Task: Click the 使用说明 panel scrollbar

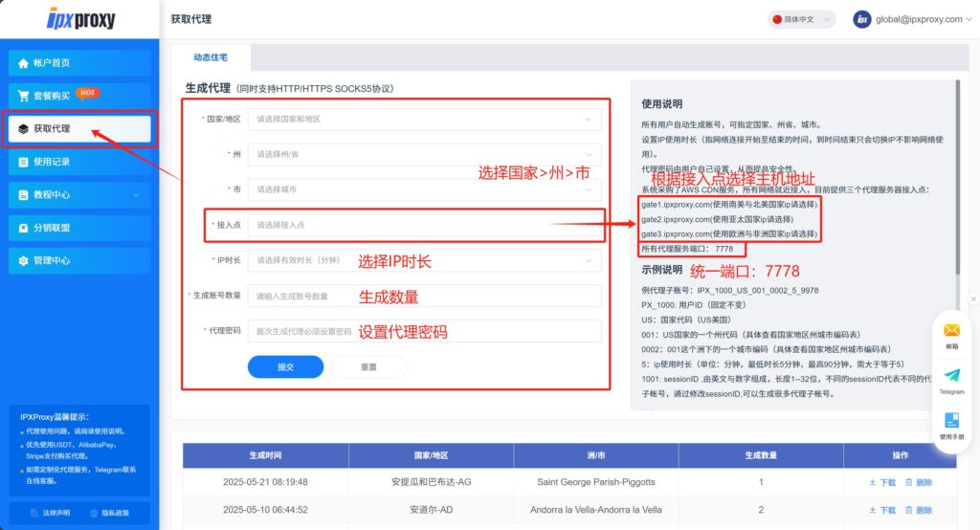Action: click(957, 177)
